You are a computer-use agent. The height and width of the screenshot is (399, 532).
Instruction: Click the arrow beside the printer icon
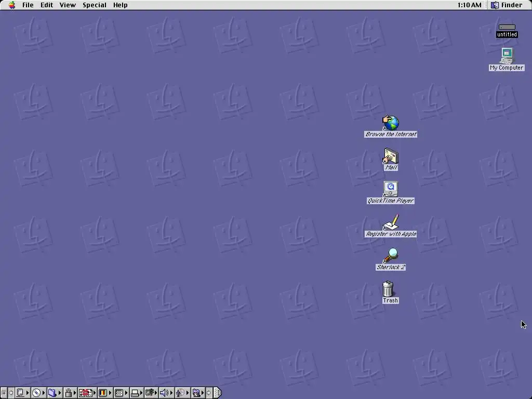coord(141,393)
